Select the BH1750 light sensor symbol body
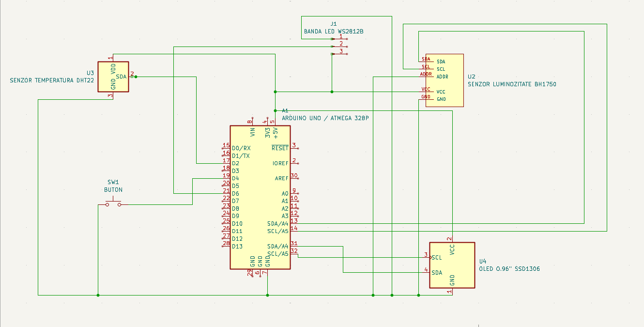Screen dimensions: 644x327 [445, 80]
